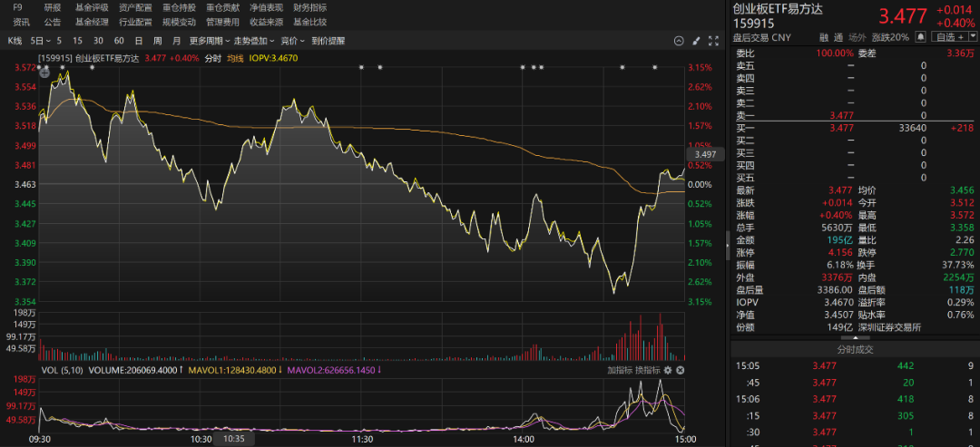The image size is (980, 447).
Task: Switch to K线 chart view
Action: coord(15,41)
